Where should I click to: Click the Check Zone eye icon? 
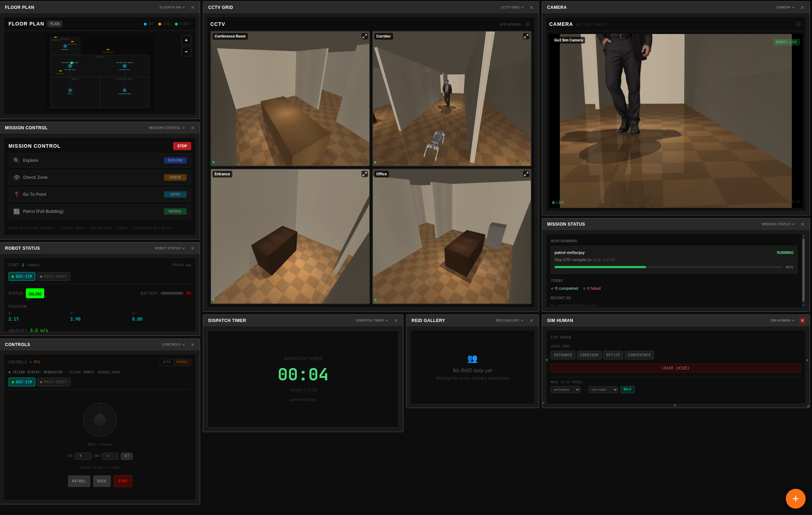click(16, 177)
